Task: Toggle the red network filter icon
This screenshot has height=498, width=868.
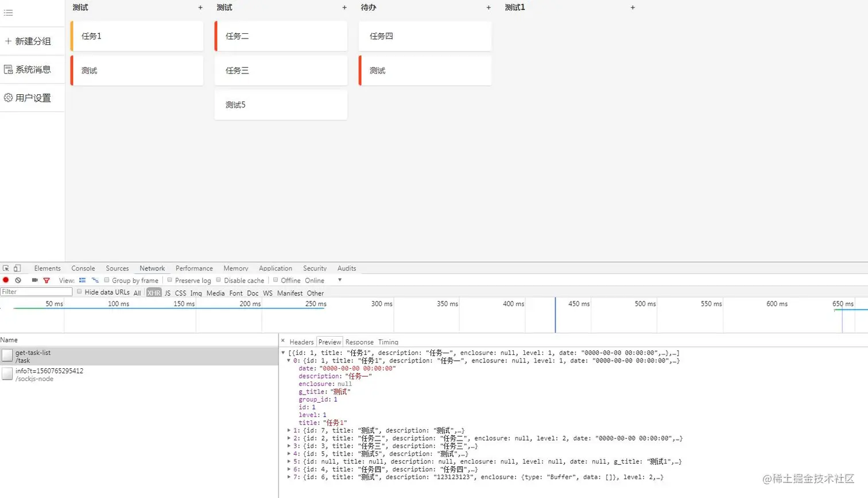Action: pos(46,280)
